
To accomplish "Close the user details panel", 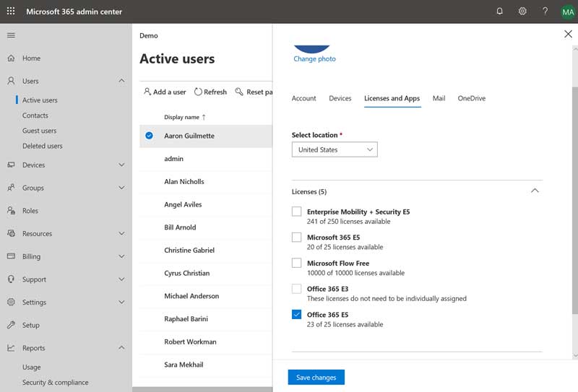I will (568, 34).
